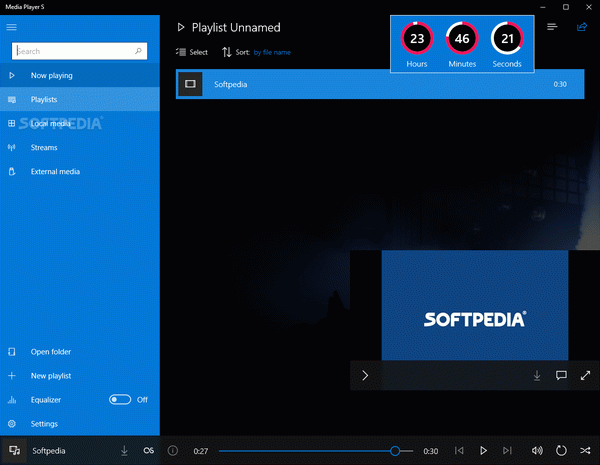Expand the preview panel chevron

(x=365, y=375)
